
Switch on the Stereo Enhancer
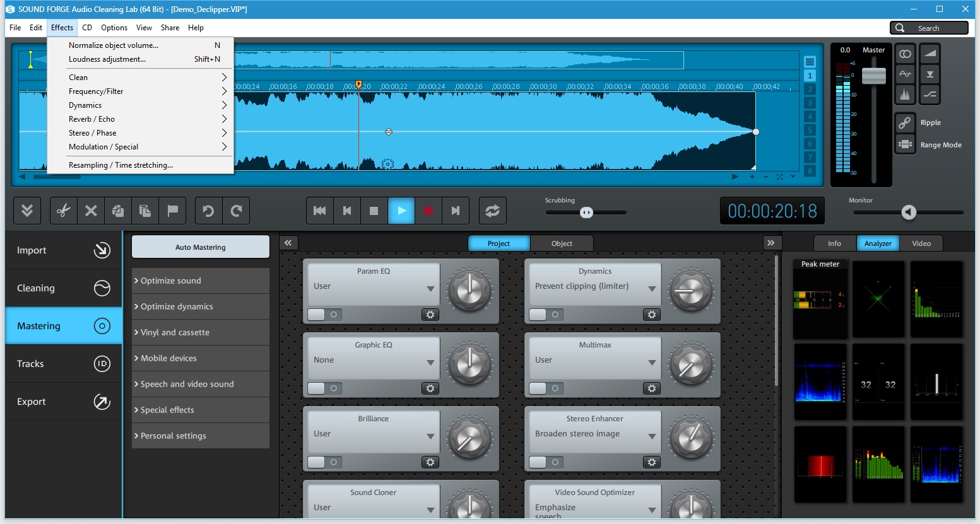[x=546, y=462]
